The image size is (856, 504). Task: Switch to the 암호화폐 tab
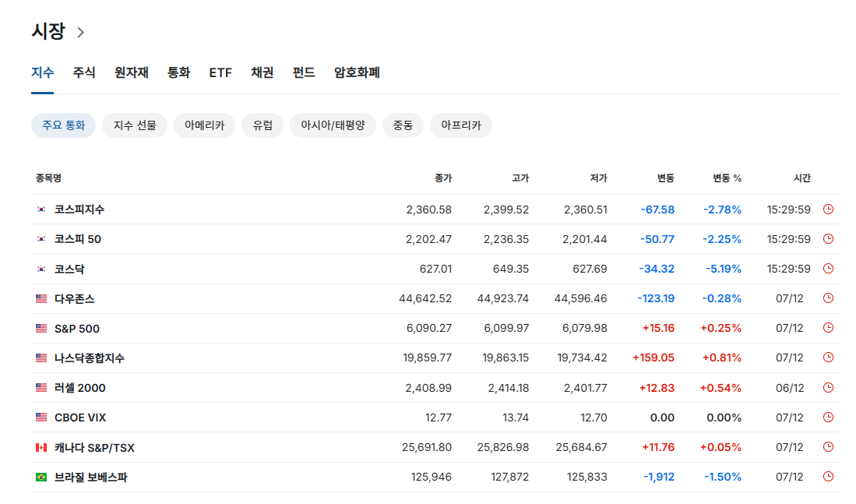point(357,72)
